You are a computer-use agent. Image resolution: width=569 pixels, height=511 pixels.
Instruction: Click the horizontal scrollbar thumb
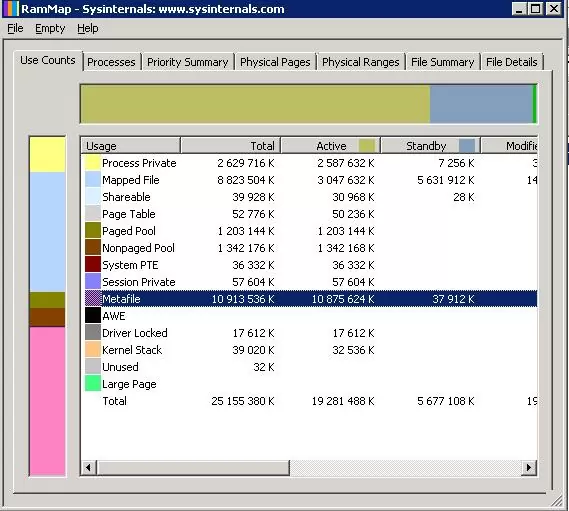pyautogui.click(x=193, y=467)
